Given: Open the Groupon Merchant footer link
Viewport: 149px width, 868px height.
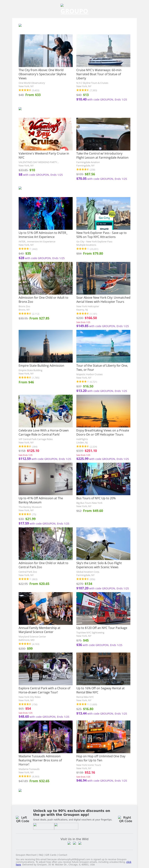Looking at the screenshot, I should [26, 855].
